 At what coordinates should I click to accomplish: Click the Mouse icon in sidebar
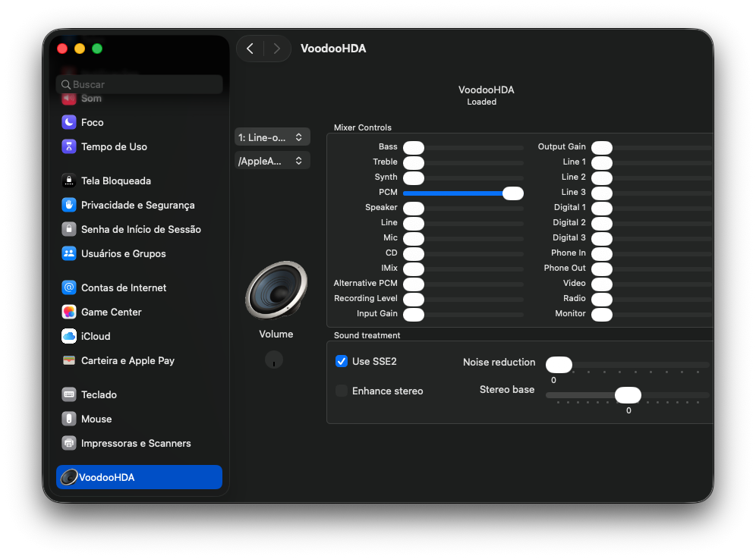69,419
